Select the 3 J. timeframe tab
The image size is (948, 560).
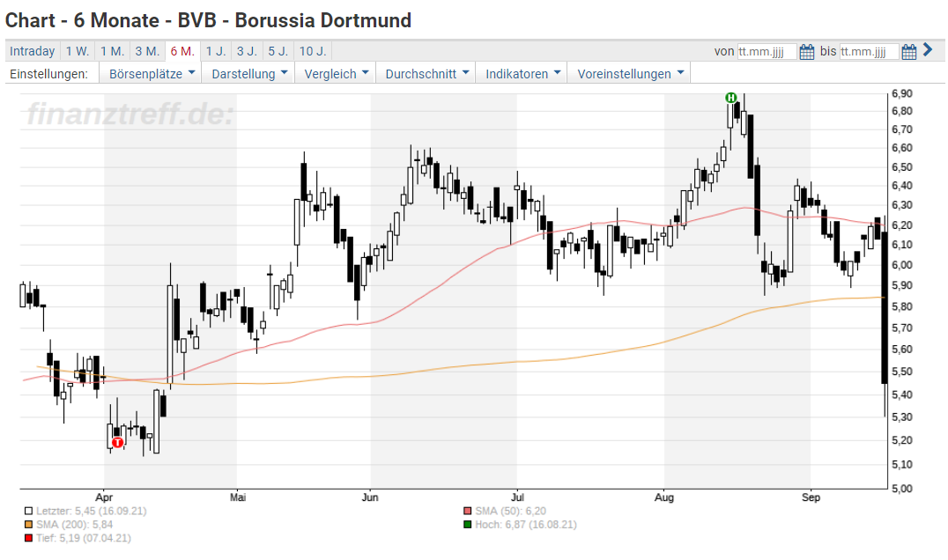[248, 51]
